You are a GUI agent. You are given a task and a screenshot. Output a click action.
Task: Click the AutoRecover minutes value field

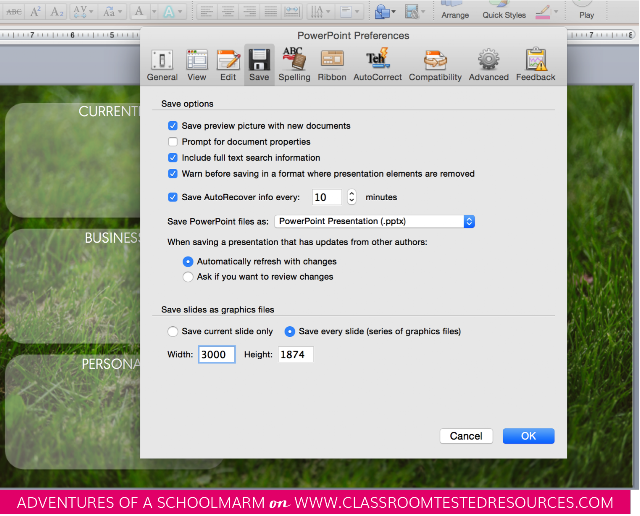tap(327, 197)
